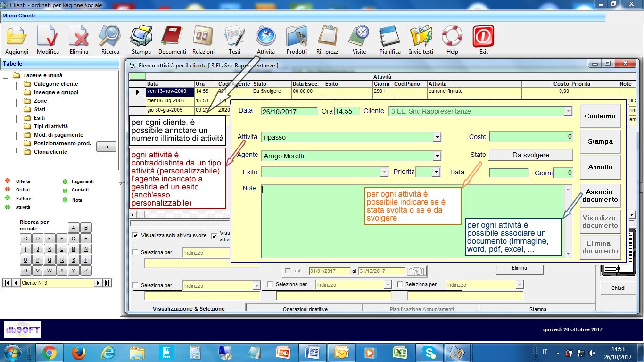Switch to the Visualizzazione & Selezione tab
Image resolution: width=644 pixels, height=362 pixels.
[x=189, y=309]
